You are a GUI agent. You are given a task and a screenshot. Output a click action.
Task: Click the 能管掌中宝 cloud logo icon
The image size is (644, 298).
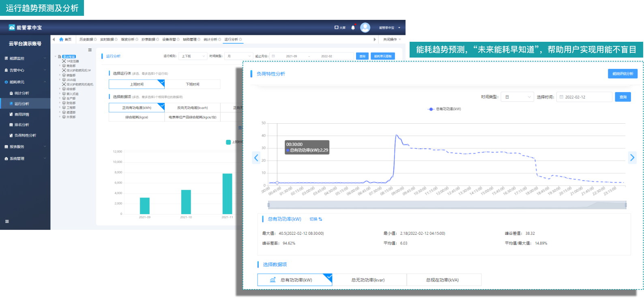12,27
